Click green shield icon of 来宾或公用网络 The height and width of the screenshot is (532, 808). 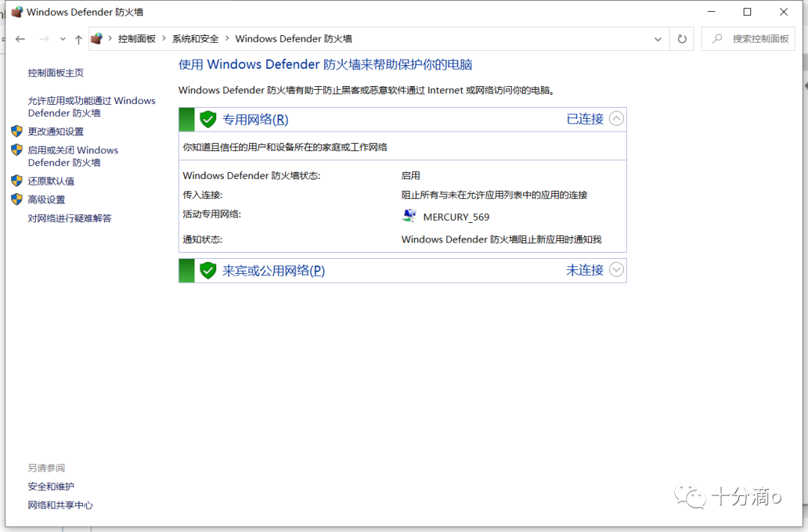point(208,271)
